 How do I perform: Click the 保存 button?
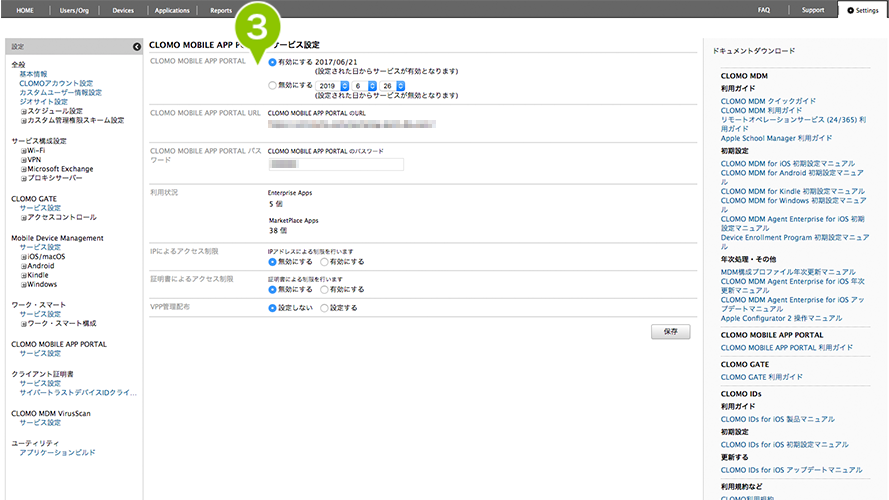[670, 332]
